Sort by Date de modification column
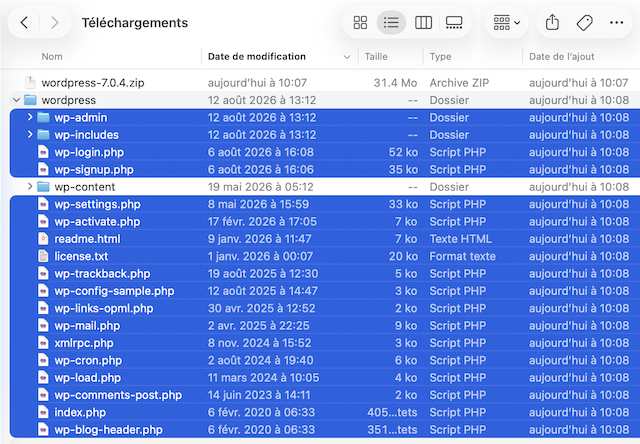640x444 pixels. pos(256,57)
